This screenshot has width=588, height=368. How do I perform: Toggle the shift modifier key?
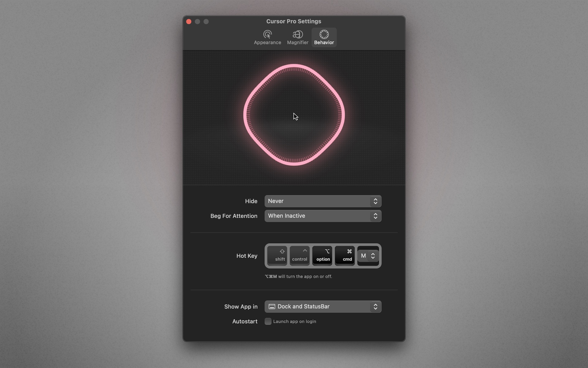[x=277, y=255]
